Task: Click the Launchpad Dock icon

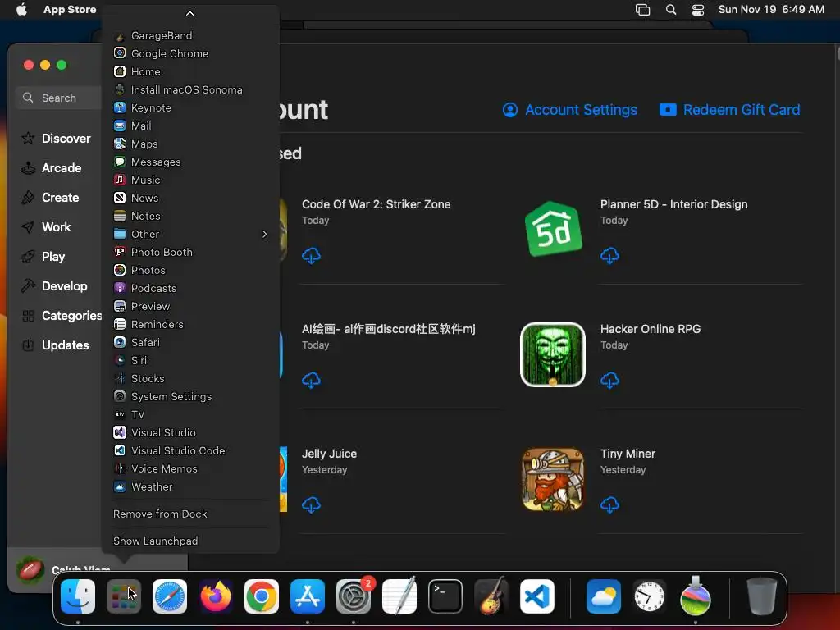Action: (x=124, y=596)
